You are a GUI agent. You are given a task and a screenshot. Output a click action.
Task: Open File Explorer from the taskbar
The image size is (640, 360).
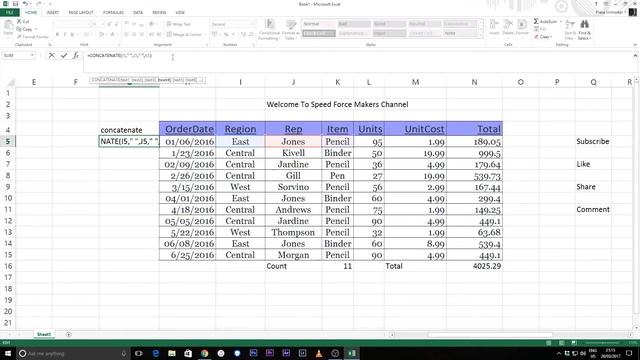[x=172, y=353]
